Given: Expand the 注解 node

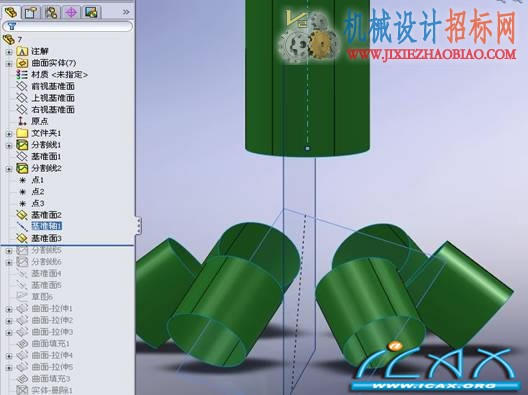Looking at the screenshot, I should coord(9,52).
